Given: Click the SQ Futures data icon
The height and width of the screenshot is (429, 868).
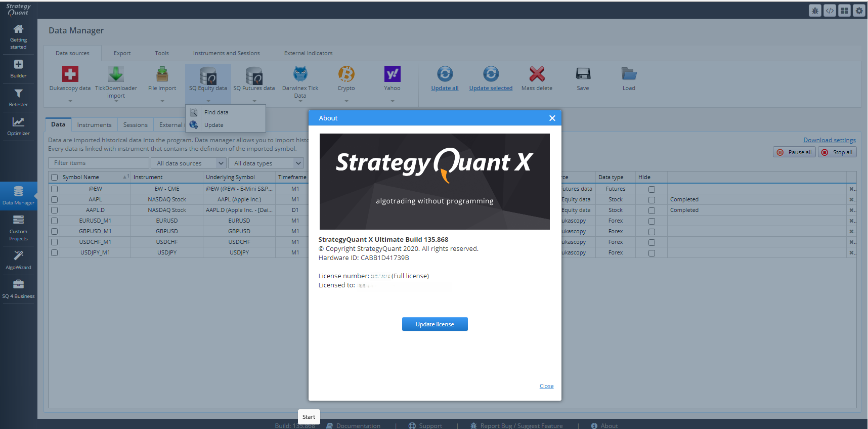Looking at the screenshot, I should 254,75.
